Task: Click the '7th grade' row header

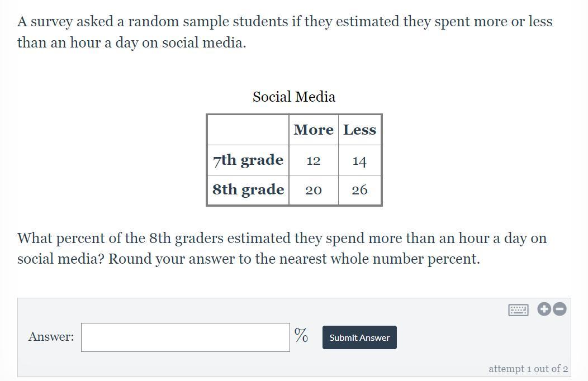Action: (x=248, y=160)
